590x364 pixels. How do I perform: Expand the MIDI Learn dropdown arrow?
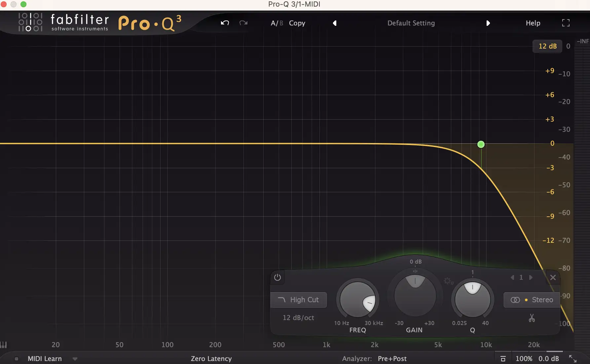coord(75,359)
